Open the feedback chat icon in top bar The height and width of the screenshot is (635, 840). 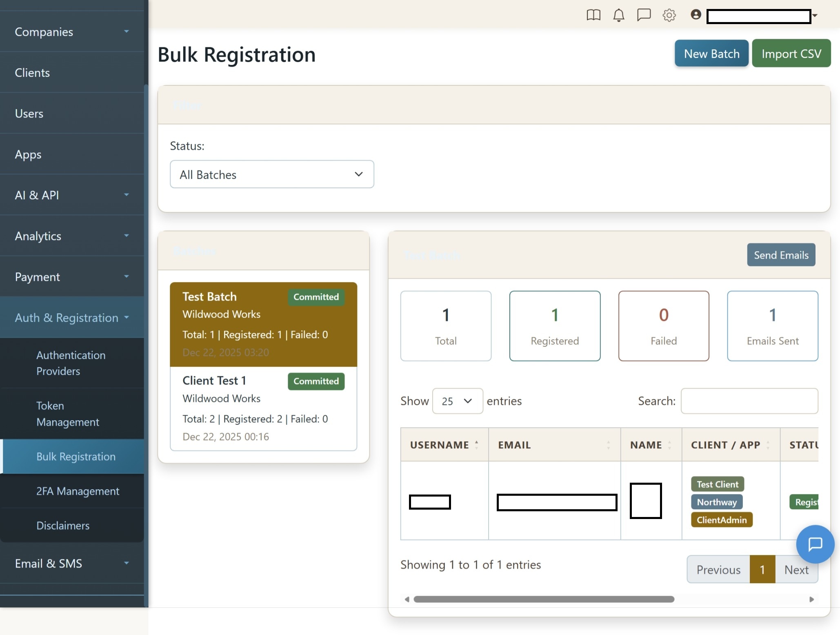(644, 15)
